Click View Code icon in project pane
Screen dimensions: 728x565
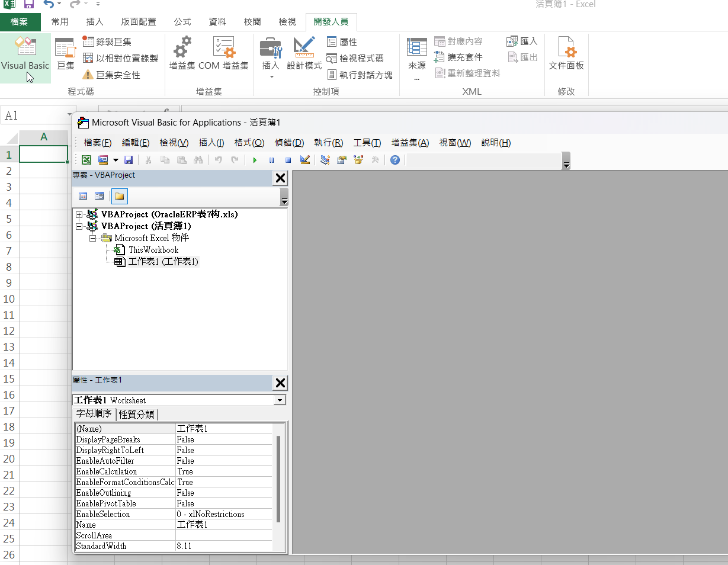tap(83, 196)
